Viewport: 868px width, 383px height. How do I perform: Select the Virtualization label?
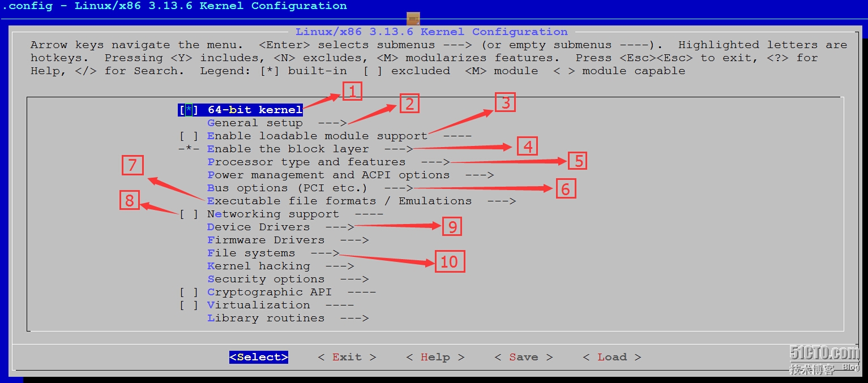[258, 305]
